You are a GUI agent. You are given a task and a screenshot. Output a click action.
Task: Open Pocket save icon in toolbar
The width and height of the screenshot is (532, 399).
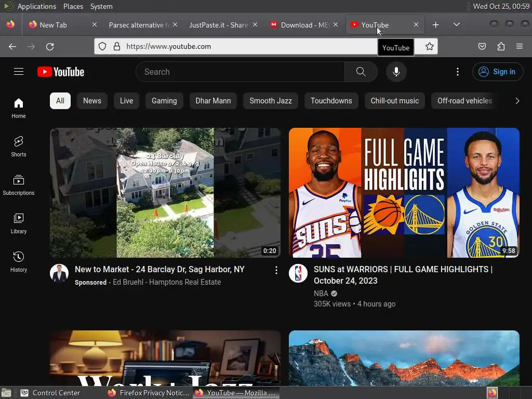point(482,46)
